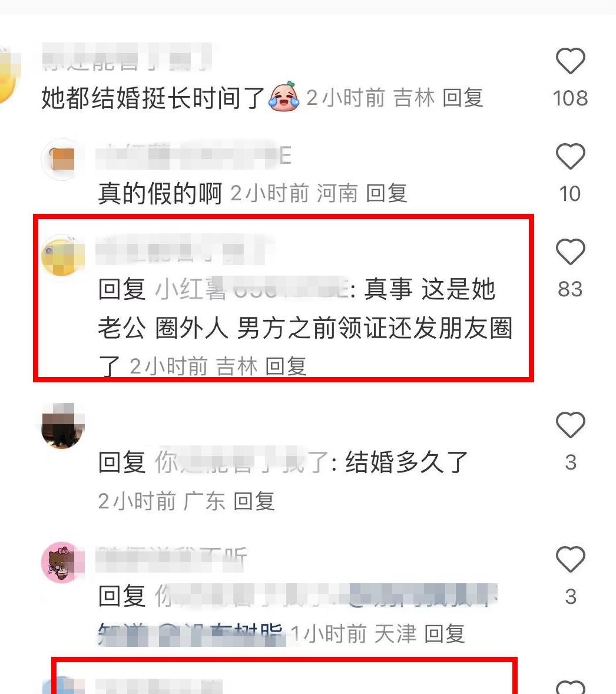The image size is (616, 694).
Task: Open mentioned user in 结婚多久了 reply
Action: click(242, 462)
